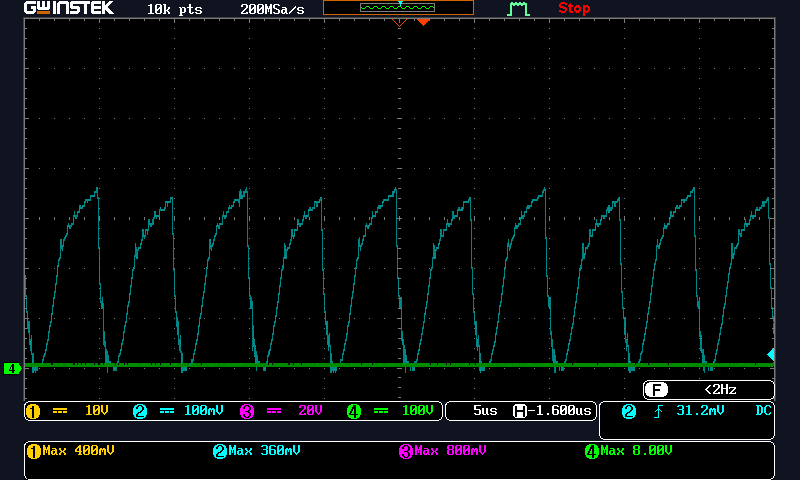This screenshot has height=480, width=800.
Task: Click the cyan trigger level arrow marker
Action: [x=771, y=355]
